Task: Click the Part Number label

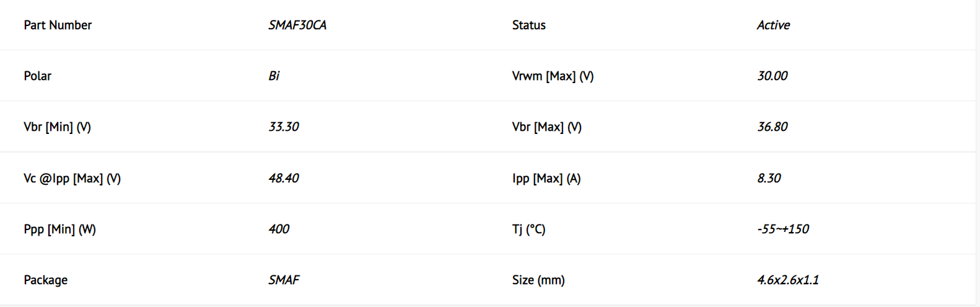Action: (x=58, y=25)
